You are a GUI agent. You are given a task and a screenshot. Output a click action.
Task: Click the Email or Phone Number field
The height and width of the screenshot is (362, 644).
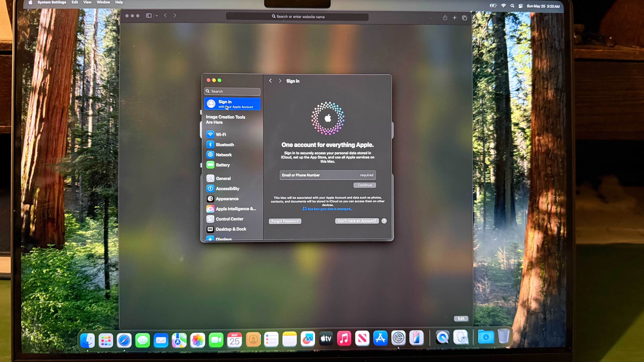(328, 175)
